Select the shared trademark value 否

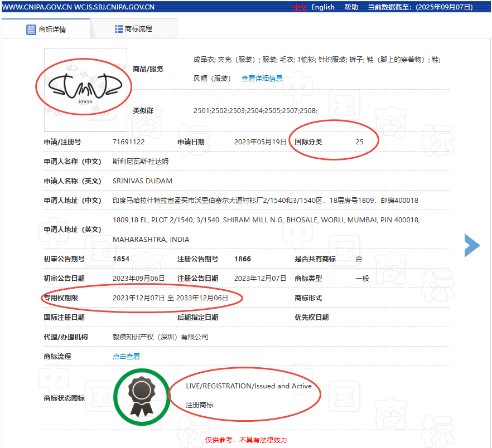coord(359,259)
